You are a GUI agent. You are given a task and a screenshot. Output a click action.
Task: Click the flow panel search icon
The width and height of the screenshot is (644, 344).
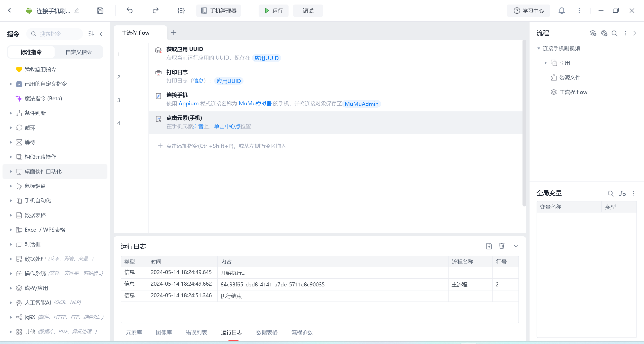click(x=614, y=33)
